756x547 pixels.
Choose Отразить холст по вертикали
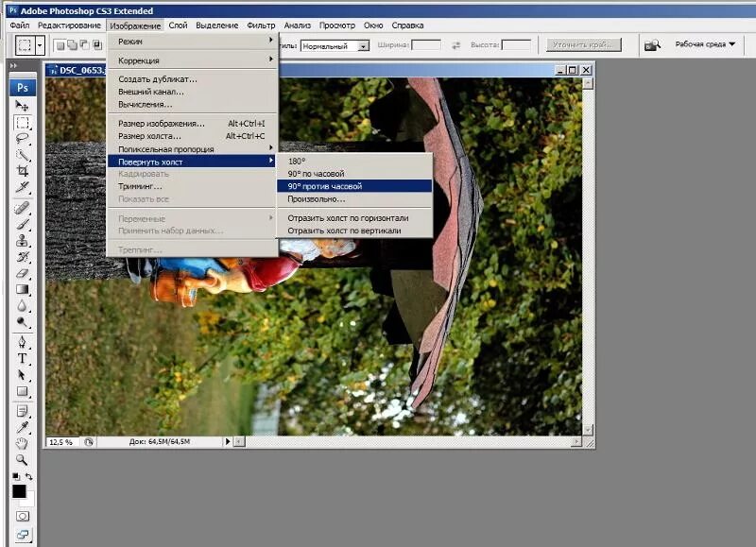[354, 231]
